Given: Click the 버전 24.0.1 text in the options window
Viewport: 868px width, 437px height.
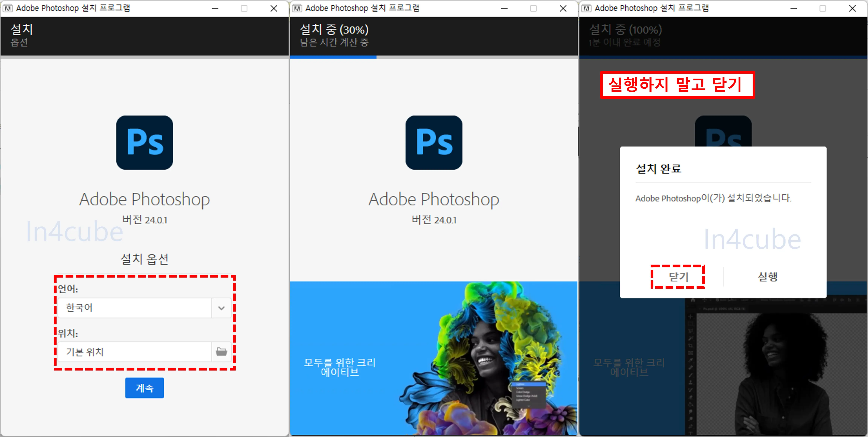Looking at the screenshot, I should click(144, 220).
